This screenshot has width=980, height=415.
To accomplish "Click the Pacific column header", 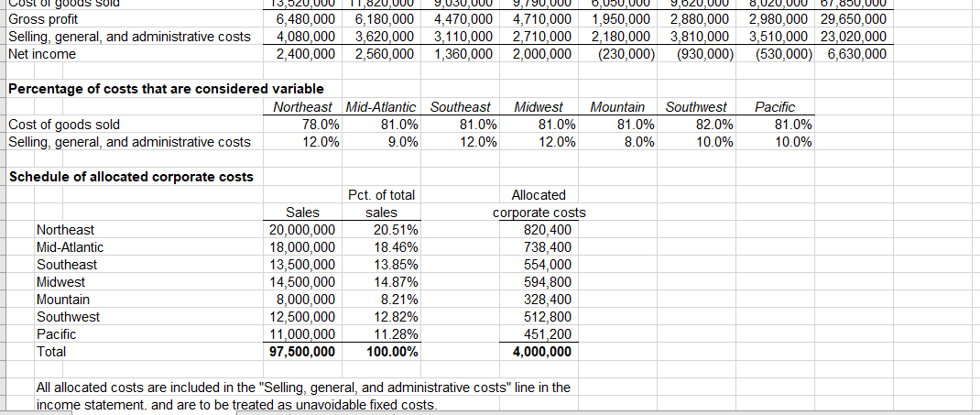I will [775, 107].
